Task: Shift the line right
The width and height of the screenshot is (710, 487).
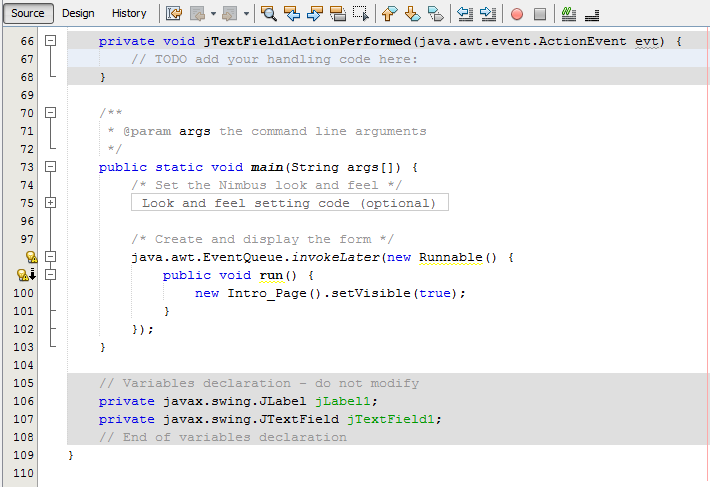Action: tap(488, 14)
